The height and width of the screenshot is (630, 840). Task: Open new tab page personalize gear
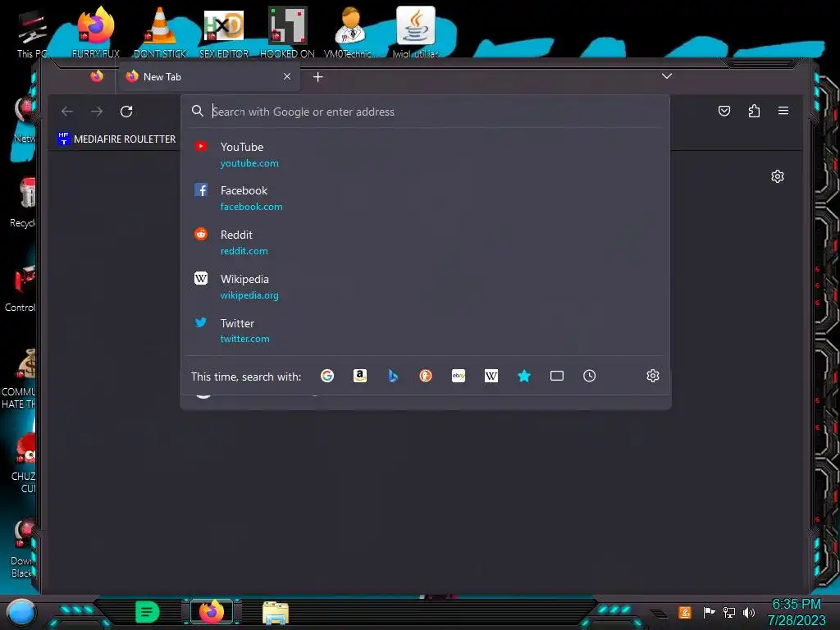(x=778, y=176)
